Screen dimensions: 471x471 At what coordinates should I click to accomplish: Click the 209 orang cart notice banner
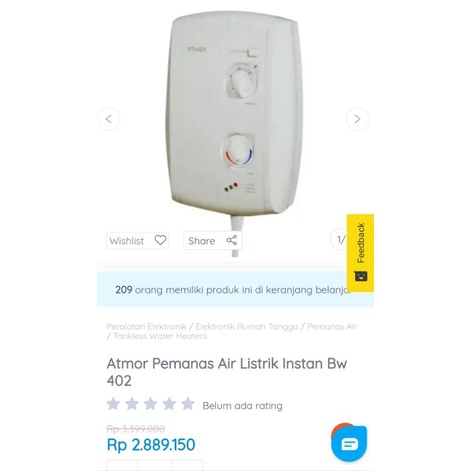[x=235, y=289]
